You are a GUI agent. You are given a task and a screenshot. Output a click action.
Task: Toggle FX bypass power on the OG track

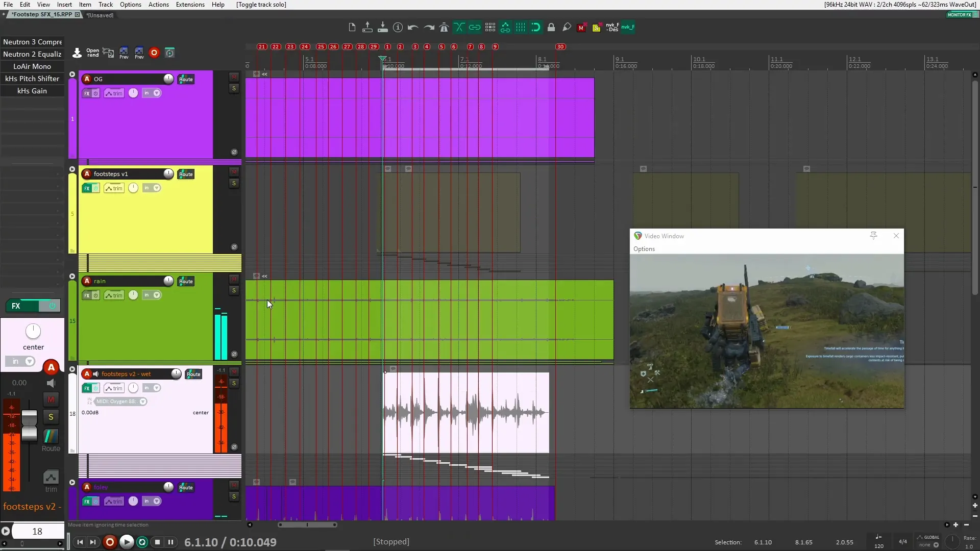pyautogui.click(x=96, y=93)
